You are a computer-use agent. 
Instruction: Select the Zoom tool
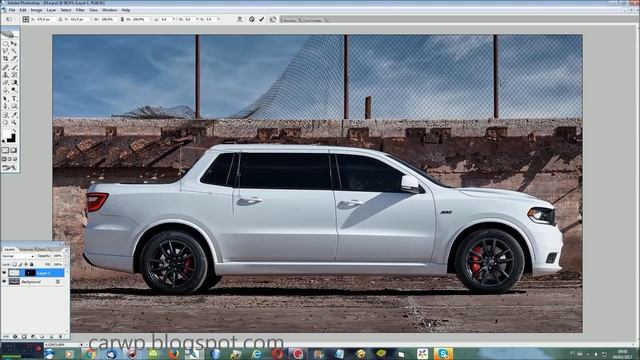(14, 121)
